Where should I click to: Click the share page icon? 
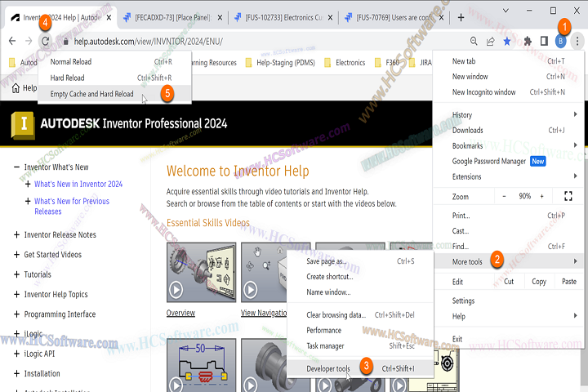491,42
